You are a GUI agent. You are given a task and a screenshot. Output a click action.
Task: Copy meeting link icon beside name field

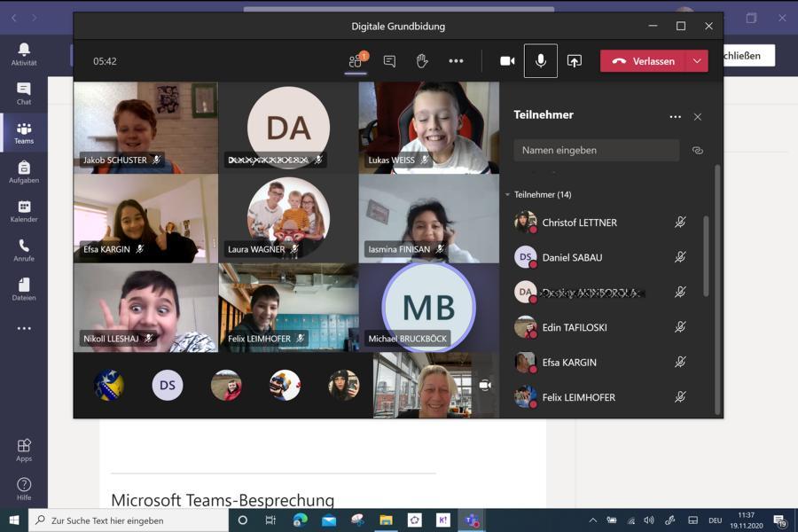pos(698,151)
